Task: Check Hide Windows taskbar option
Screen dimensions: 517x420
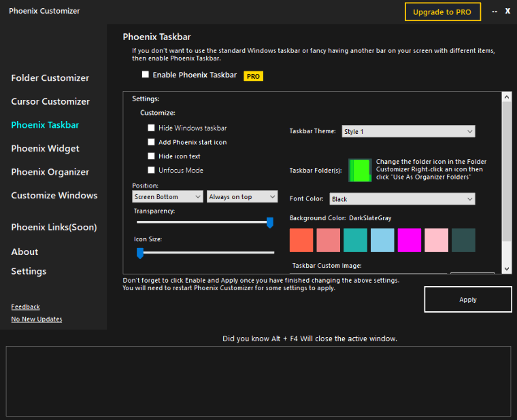Action: coord(151,128)
